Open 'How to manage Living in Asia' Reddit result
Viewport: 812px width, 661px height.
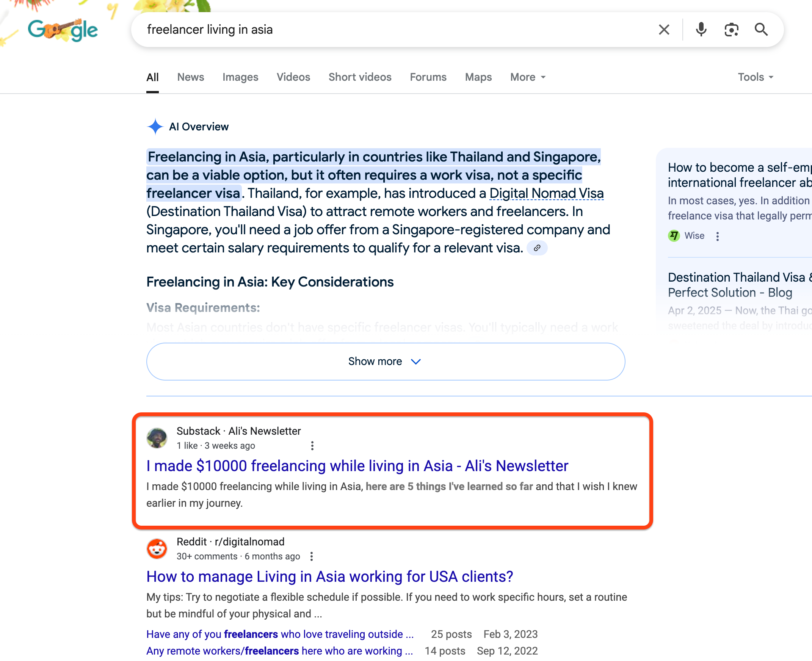330,576
